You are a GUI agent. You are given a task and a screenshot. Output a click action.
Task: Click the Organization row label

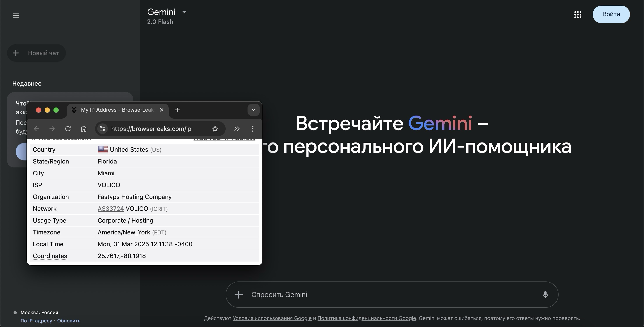[51, 197]
